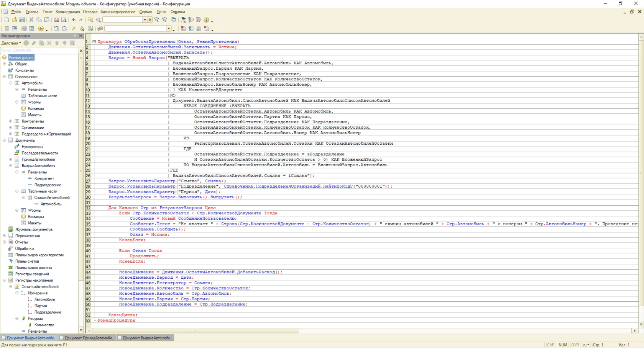Click the magnifier Find icon in toolbar
Image resolution: width=644 pixels, height=348 pixels.
tap(99, 20)
